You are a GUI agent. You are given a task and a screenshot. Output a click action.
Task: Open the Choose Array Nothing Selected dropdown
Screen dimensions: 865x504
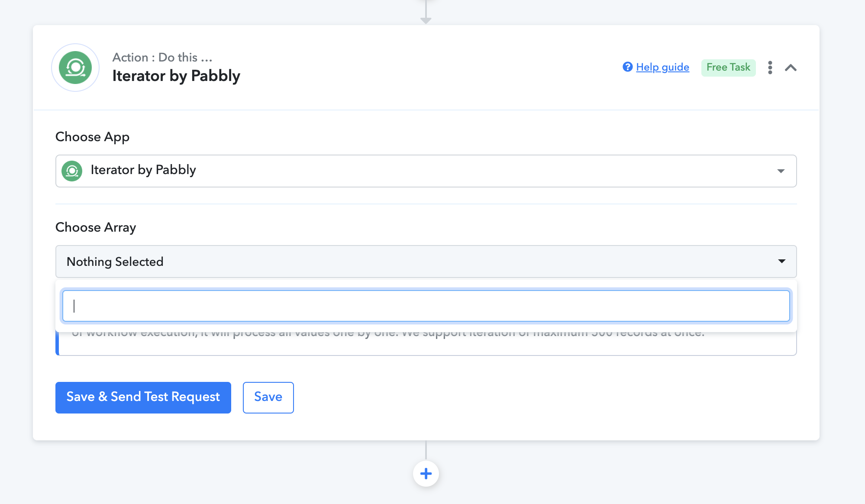point(426,262)
